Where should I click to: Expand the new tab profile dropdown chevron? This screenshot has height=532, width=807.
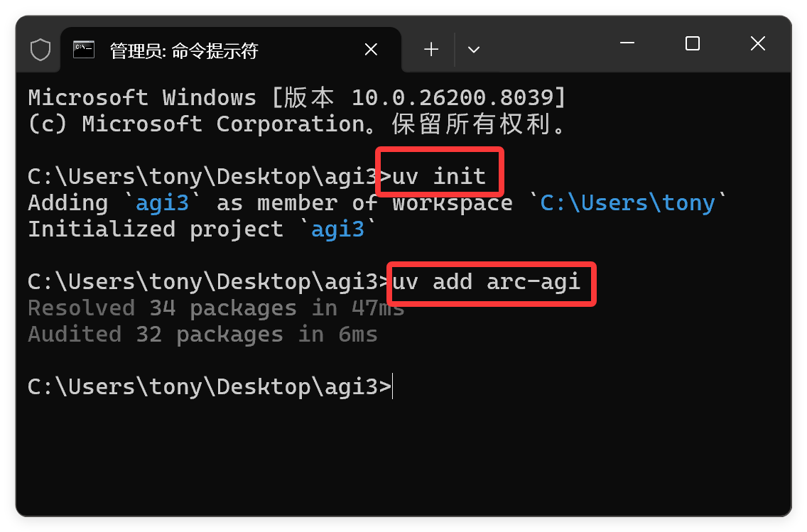[x=473, y=50]
